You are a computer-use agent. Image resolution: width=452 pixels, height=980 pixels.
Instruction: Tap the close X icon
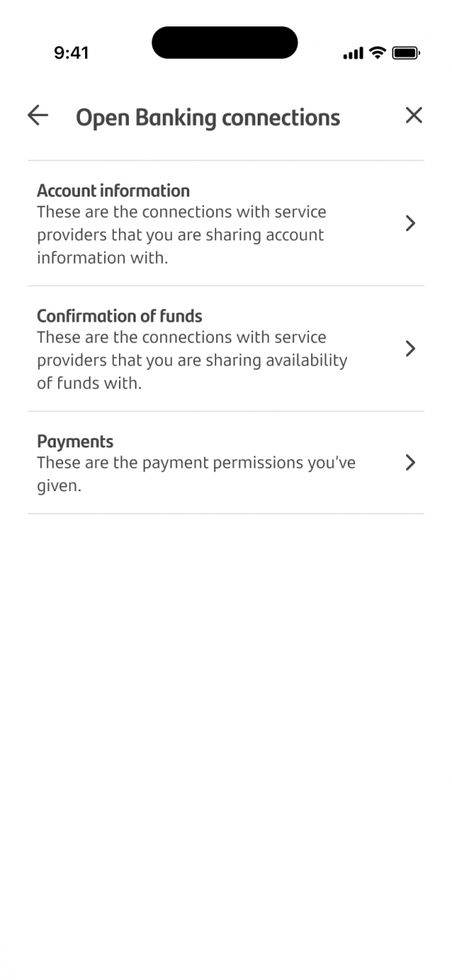[x=414, y=115]
